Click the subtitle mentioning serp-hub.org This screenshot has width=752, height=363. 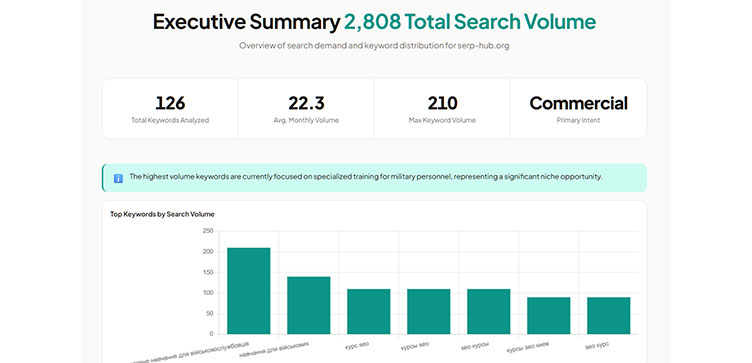374,46
